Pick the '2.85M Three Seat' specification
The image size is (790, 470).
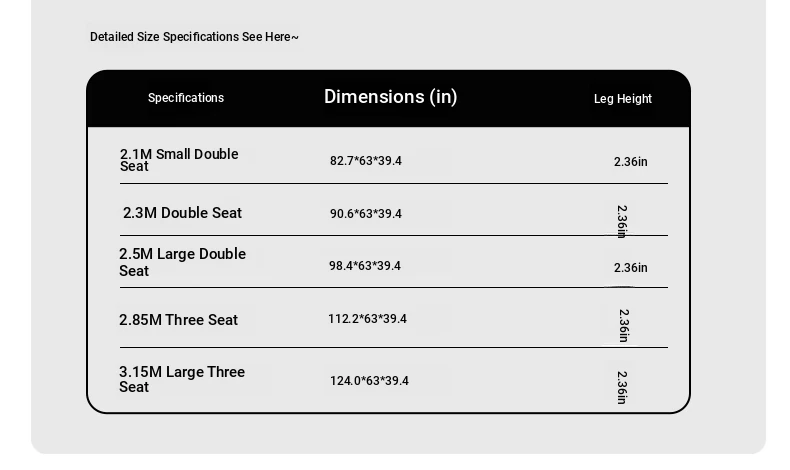click(178, 320)
